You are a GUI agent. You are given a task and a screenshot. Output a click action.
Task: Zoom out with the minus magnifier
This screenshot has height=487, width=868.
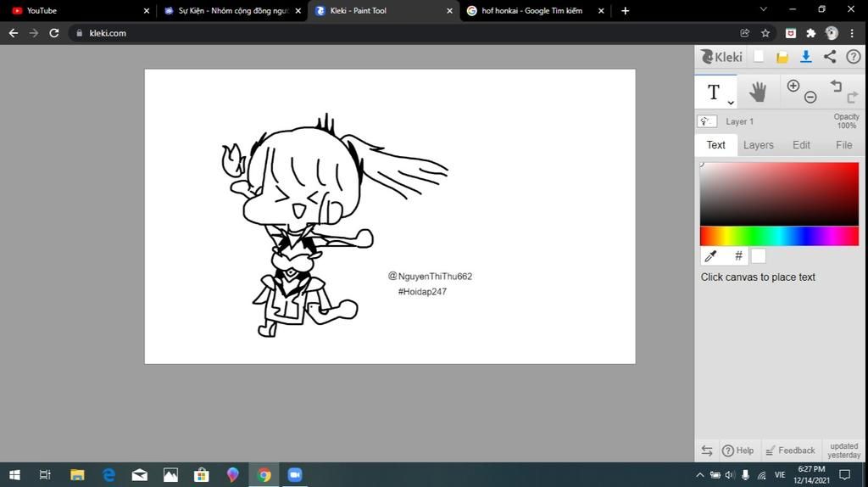click(x=810, y=98)
